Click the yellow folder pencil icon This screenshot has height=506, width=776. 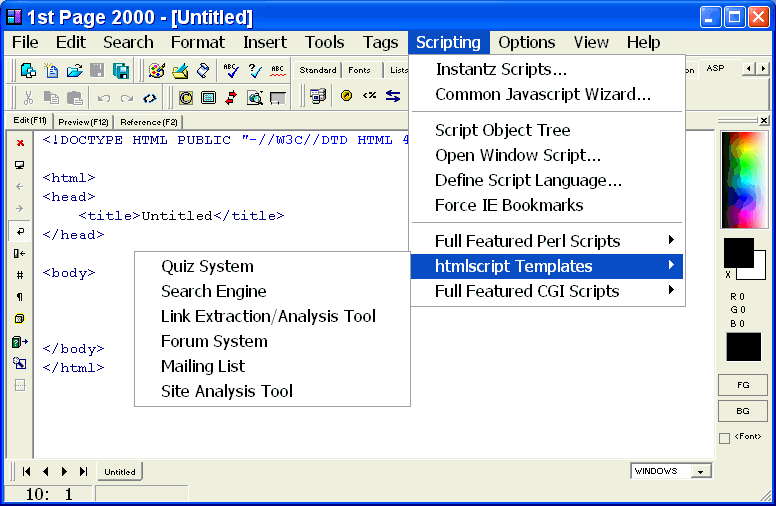180,71
